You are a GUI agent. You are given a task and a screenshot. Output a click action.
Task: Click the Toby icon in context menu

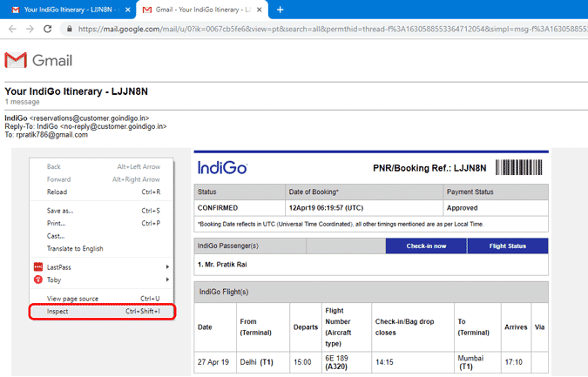[x=38, y=279]
